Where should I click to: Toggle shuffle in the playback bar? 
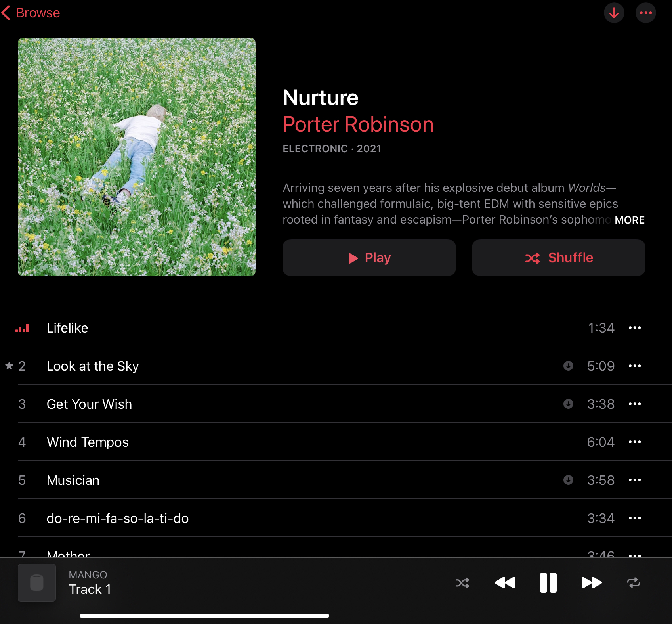(462, 583)
